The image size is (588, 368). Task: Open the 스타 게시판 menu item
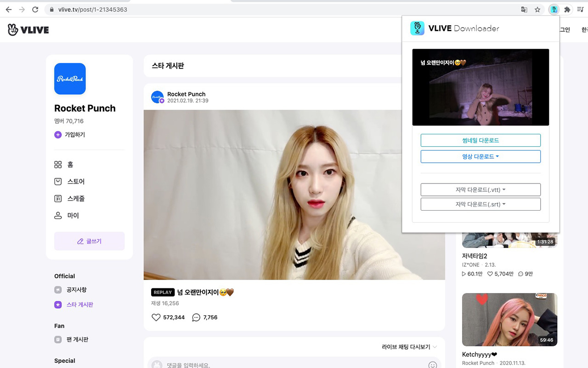[x=80, y=305]
